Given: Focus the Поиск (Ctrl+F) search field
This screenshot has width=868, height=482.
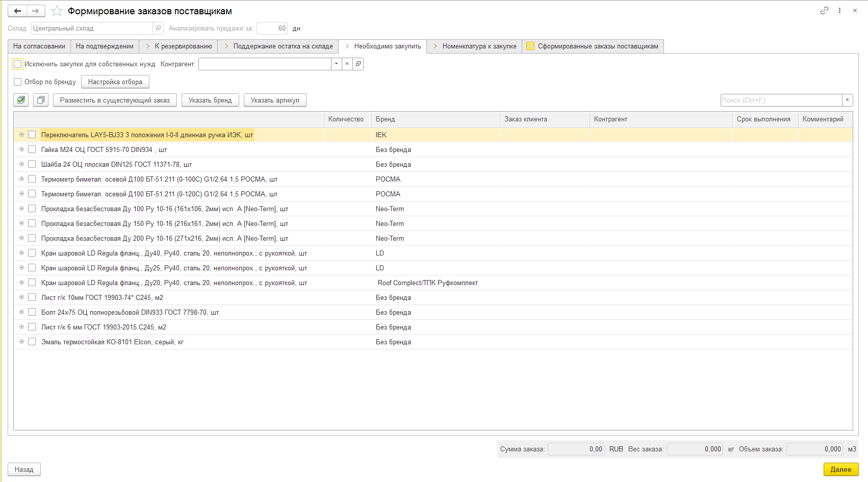Looking at the screenshot, I should 781,100.
